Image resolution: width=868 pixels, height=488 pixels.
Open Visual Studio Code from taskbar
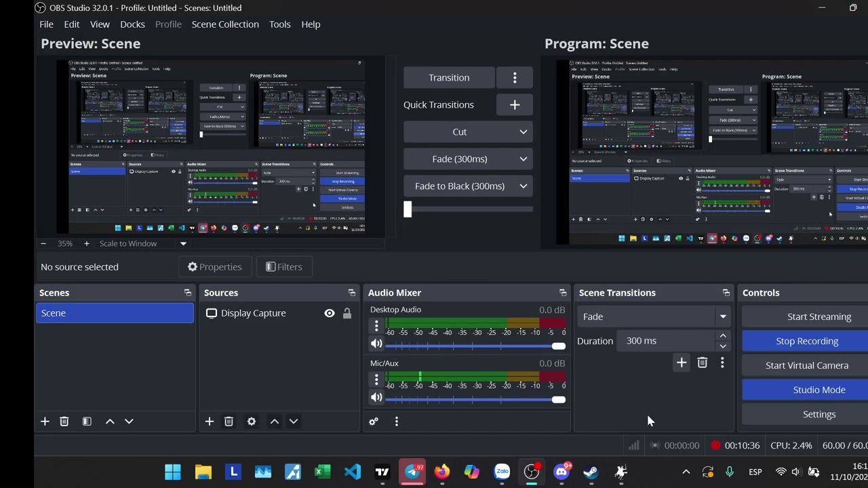353,472
